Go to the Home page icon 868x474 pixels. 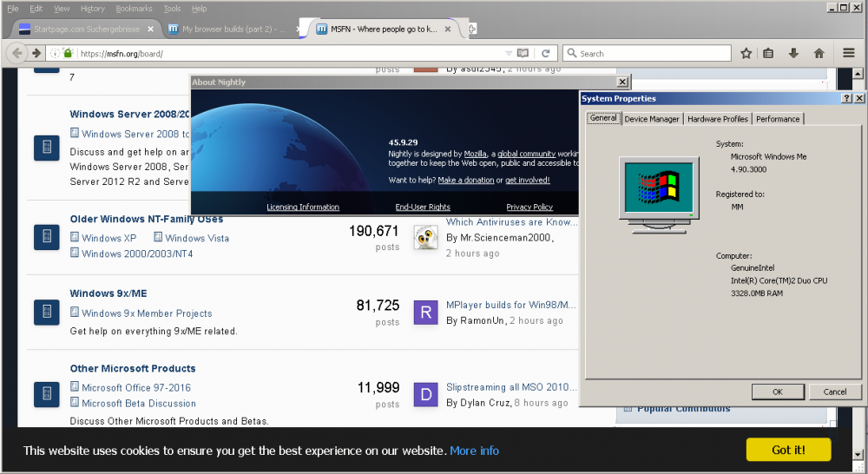click(x=819, y=53)
